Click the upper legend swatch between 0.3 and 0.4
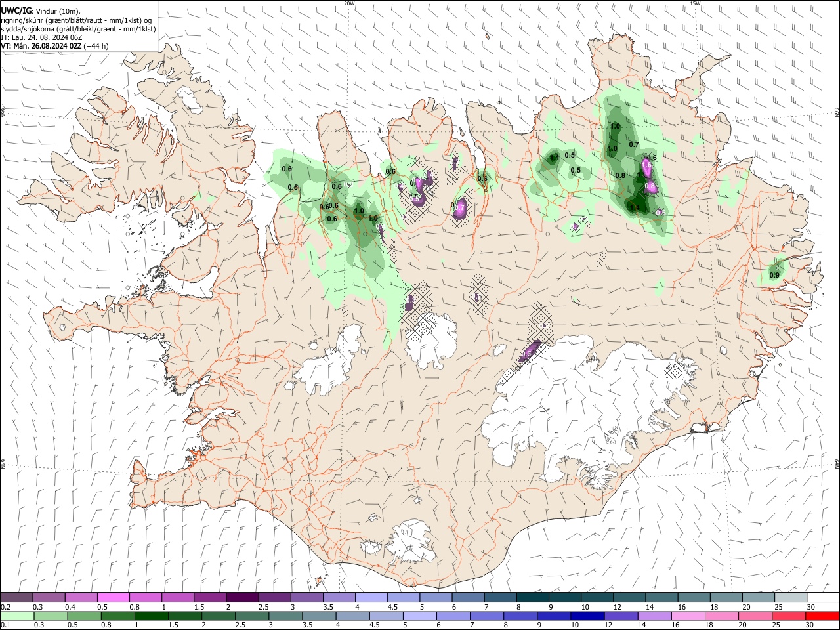Viewport: 840px width, 630px height. click(x=49, y=597)
